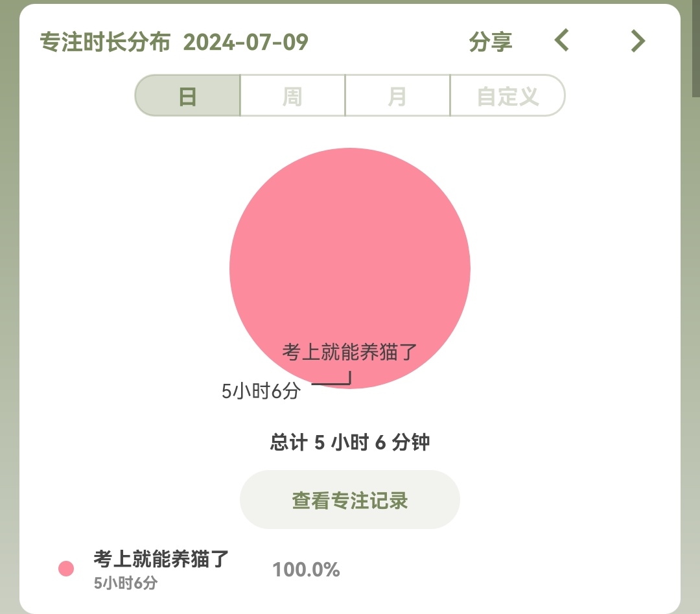This screenshot has height=614, width=700.
Task: Switch to the 周 (week) tab
Action: click(x=292, y=96)
